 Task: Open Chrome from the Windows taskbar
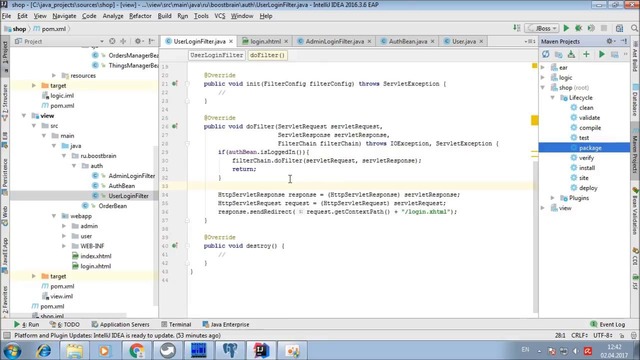point(136,350)
